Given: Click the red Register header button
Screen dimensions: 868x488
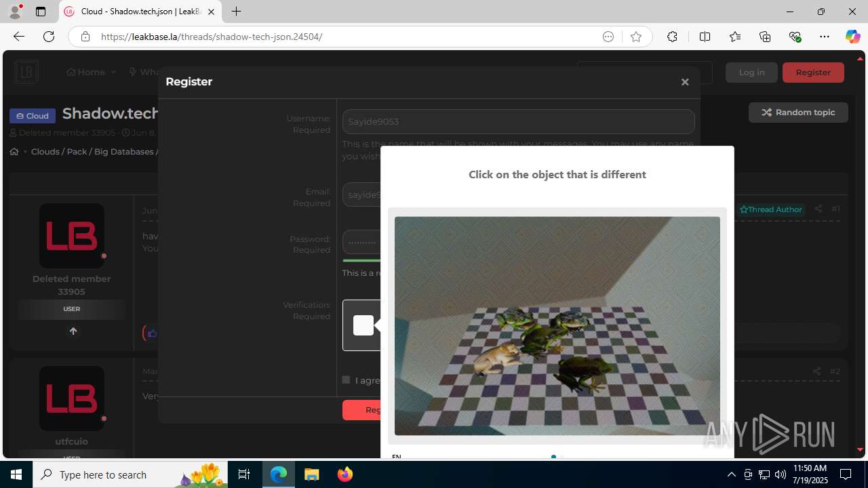Looking at the screenshot, I should pyautogui.click(x=813, y=73).
